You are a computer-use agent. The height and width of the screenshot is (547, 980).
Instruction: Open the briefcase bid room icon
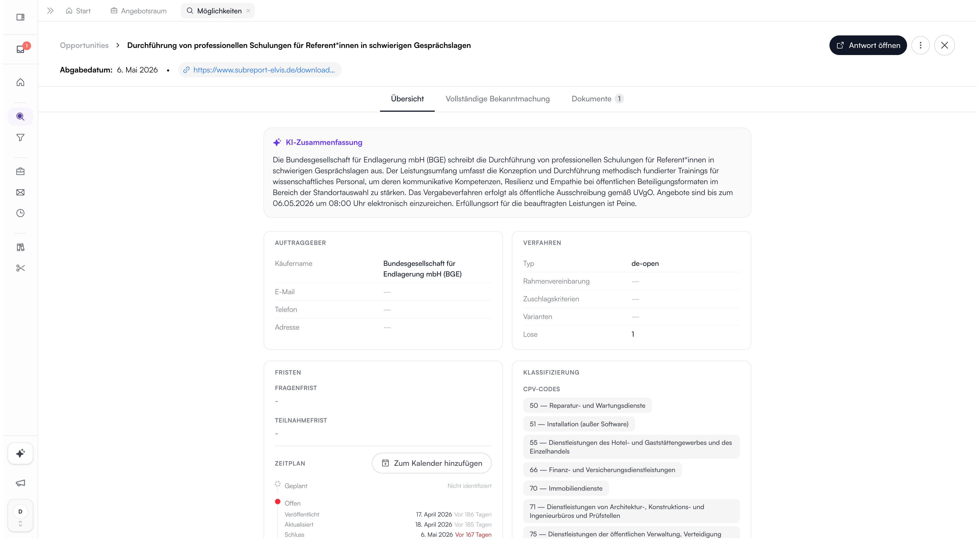coord(20,171)
